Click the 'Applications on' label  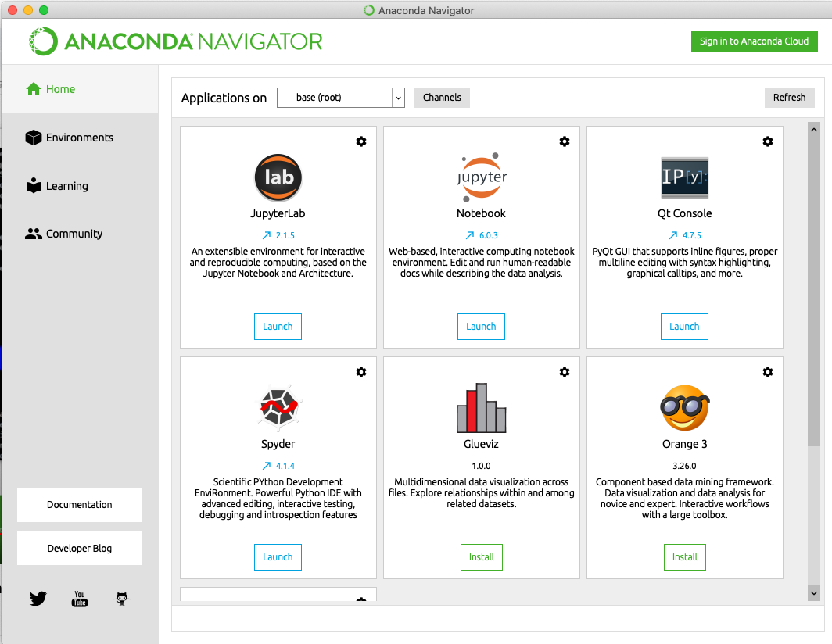point(224,98)
